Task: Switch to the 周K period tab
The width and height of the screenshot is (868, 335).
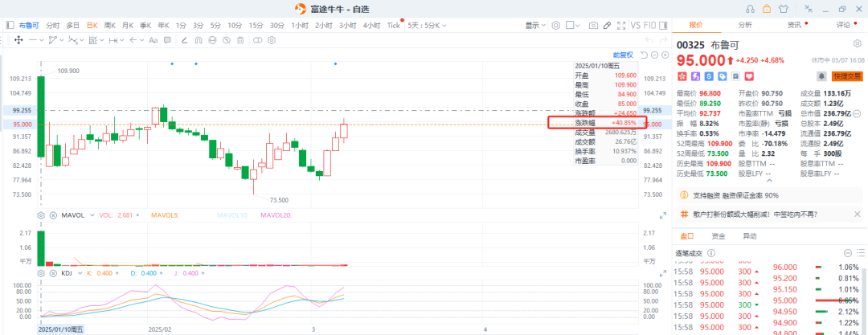Action: [110, 25]
